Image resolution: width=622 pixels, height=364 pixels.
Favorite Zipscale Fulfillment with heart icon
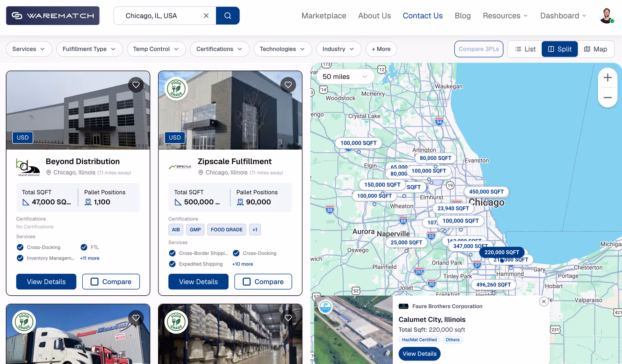pyautogui.click(x=288, y=85)
